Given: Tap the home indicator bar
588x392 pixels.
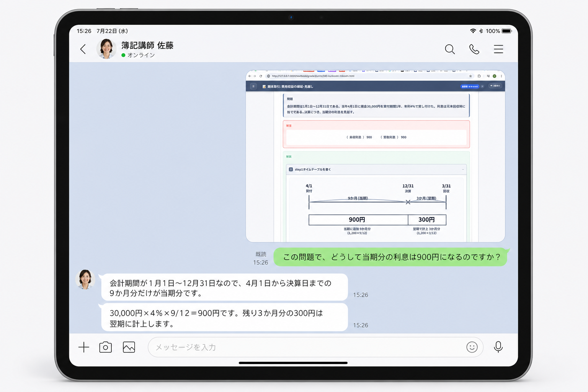Looking at the screenshot, I should click(293, 363).
